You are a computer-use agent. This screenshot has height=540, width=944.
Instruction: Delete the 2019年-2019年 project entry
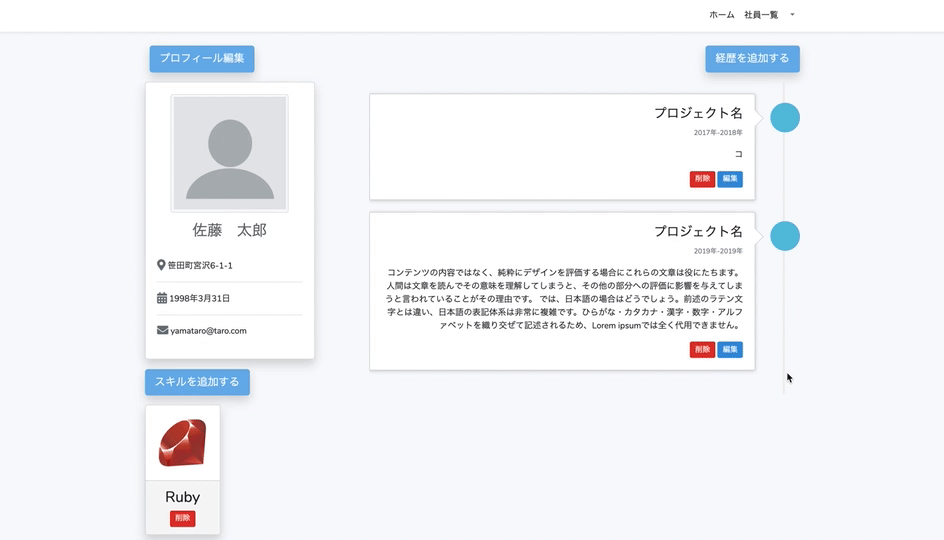pos(702,350)
